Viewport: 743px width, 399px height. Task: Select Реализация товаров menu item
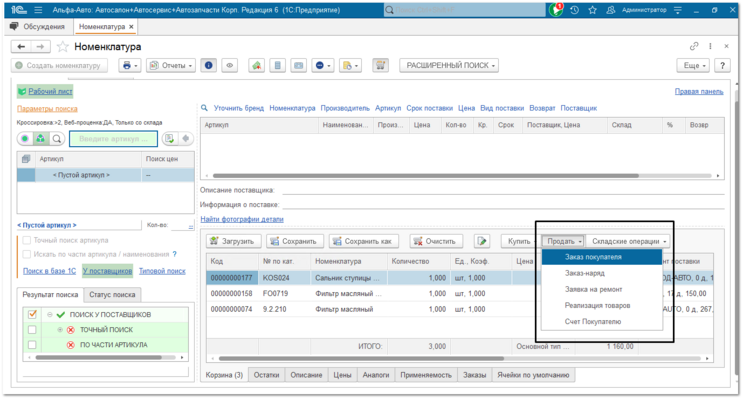(601, 305)
